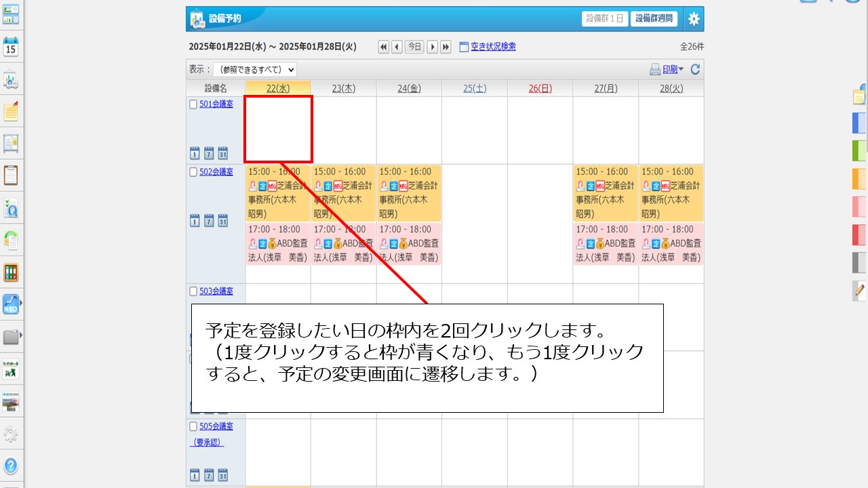Open the NEO icon in sidebar
Viewport: 868px width, 488px height.
pyautogui.click(x=11, y=304)
